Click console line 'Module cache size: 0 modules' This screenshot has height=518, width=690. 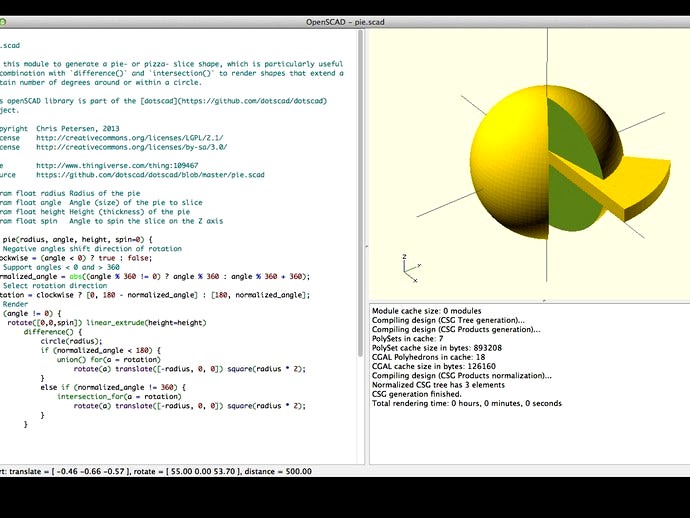pyautogui.click(x=427, y=311)
